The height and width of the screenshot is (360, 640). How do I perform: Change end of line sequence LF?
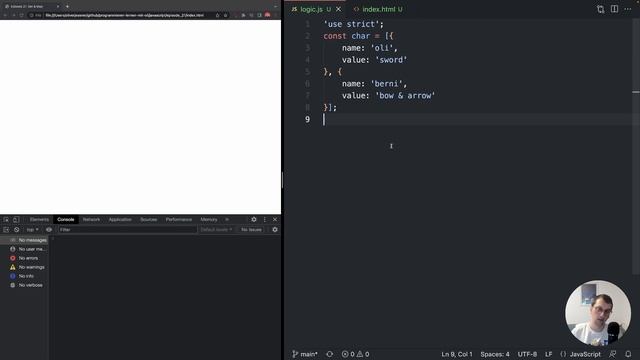pyautogui.click(x=549, y=354)
